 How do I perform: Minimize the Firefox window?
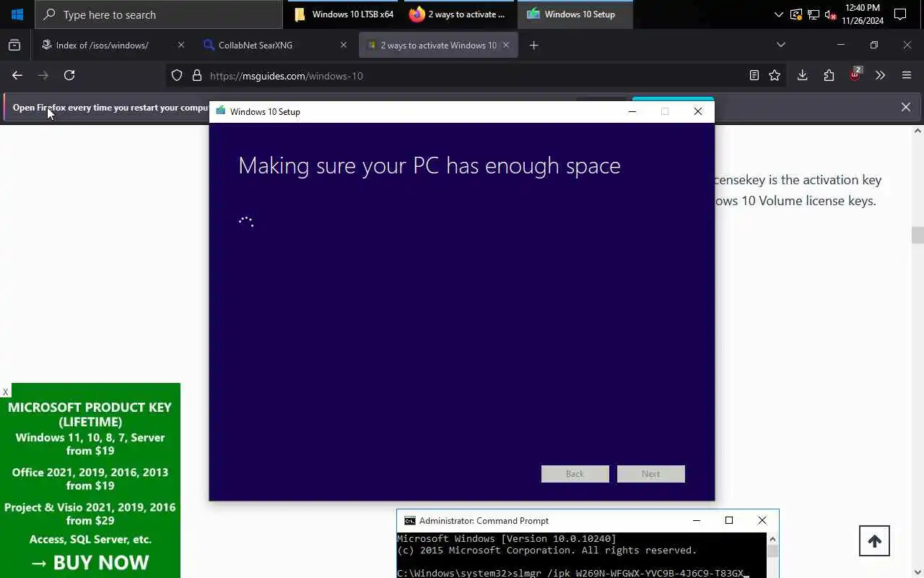(840, 45)
